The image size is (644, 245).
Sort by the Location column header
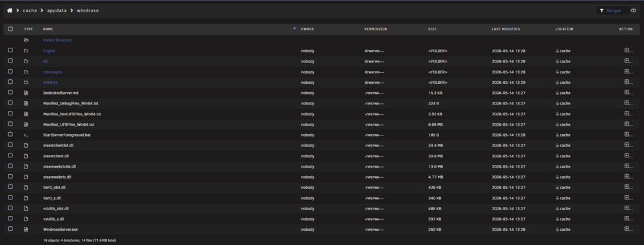(564, 29)
